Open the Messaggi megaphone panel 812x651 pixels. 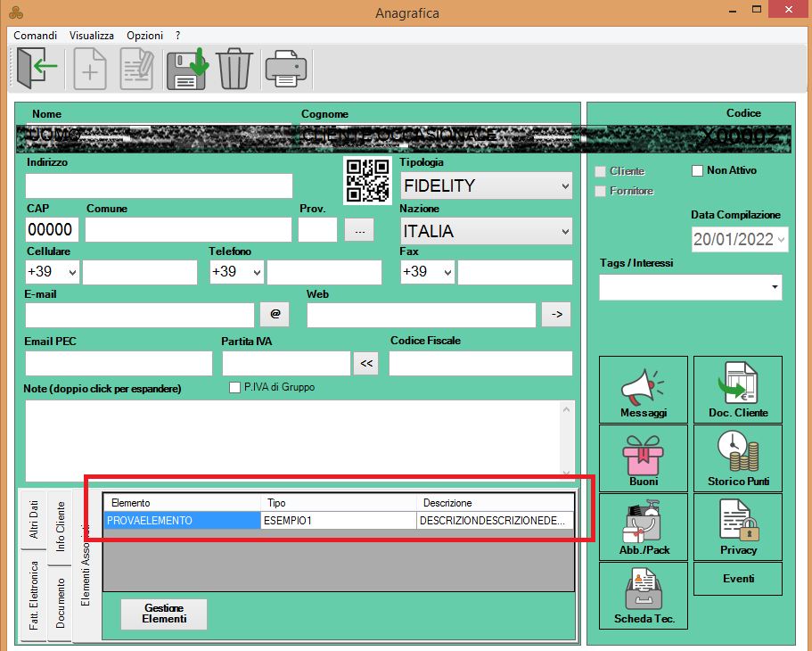(x=644, y=390)
